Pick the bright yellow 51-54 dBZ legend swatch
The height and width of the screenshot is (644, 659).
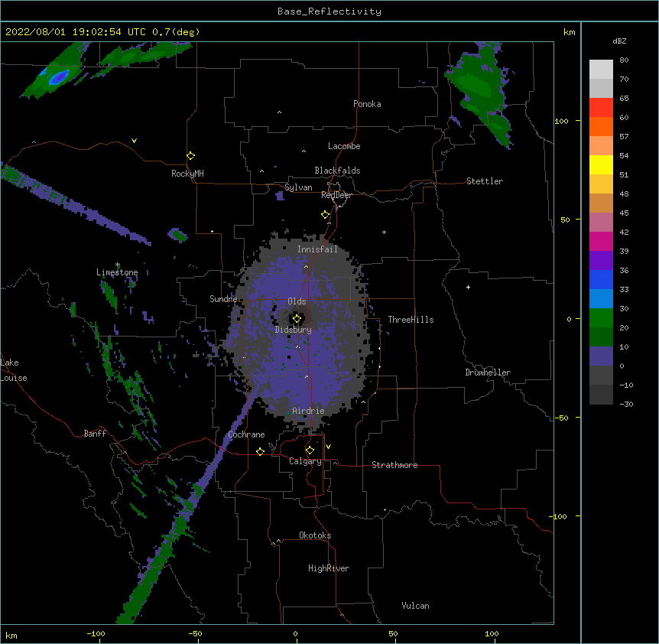(601, 164)
